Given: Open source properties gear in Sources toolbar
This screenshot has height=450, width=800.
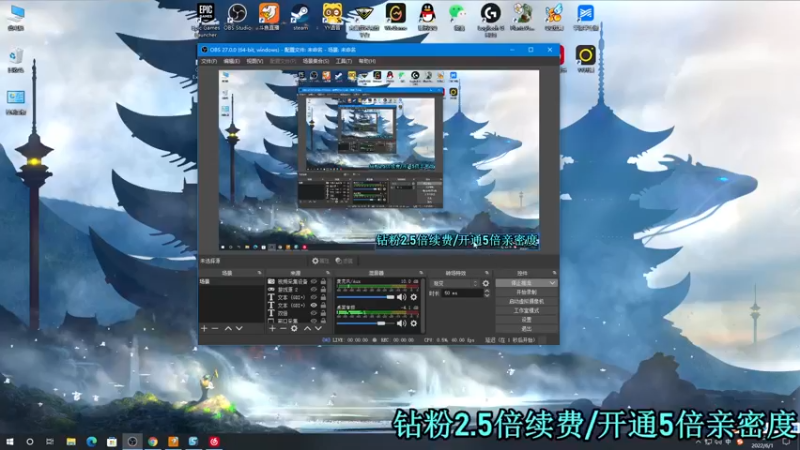Looking at the screenshot, I should [x=294, y=329].
